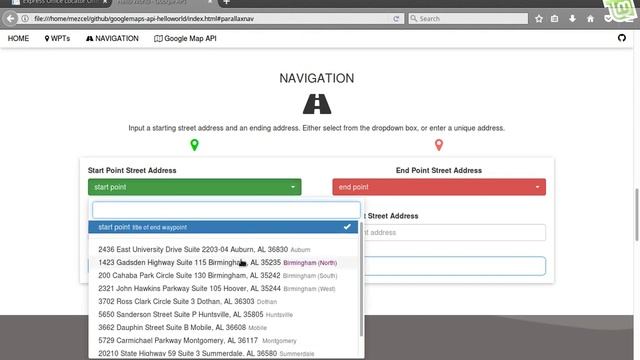Open new tab with plus icon

click(227, 2)
